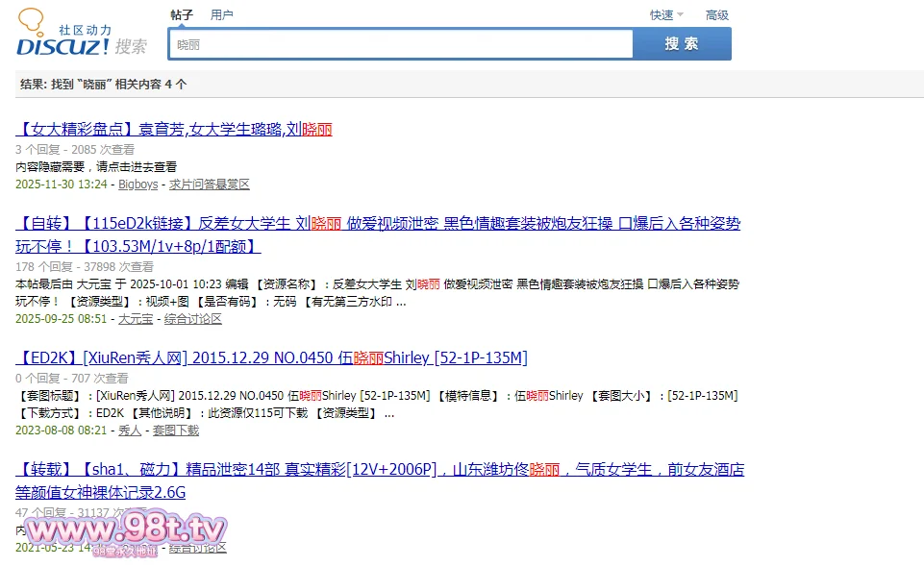Image resolution: width=924 pixels, height=566 pixels.
Task: Click the Discuz! logo icon
Action: 62,34
